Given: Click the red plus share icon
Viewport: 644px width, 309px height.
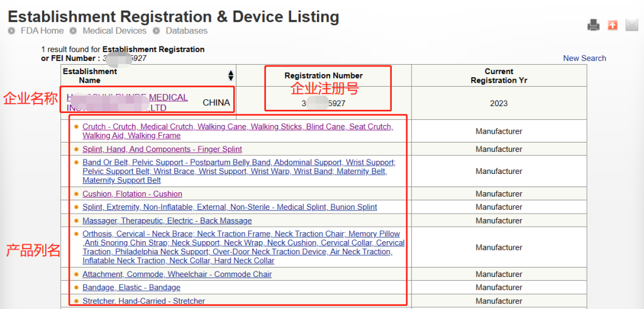Looking at the screenshot, I should pyautogui.click(x=612, y=25).
